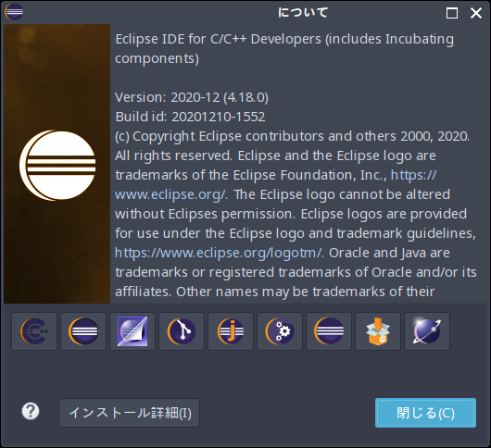Open the planet orbit feature icon
This screenshot has height=448, width=491.
pyautogui.click(x=427, y=331)
